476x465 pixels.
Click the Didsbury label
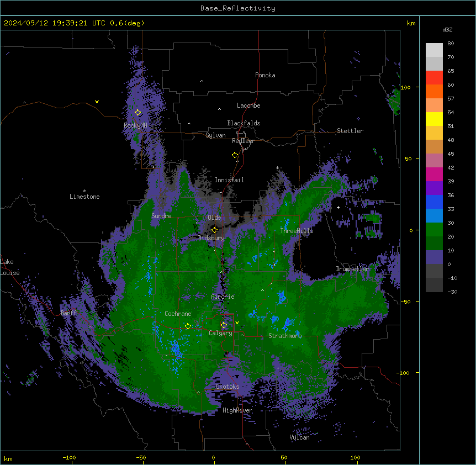[211, 238]
